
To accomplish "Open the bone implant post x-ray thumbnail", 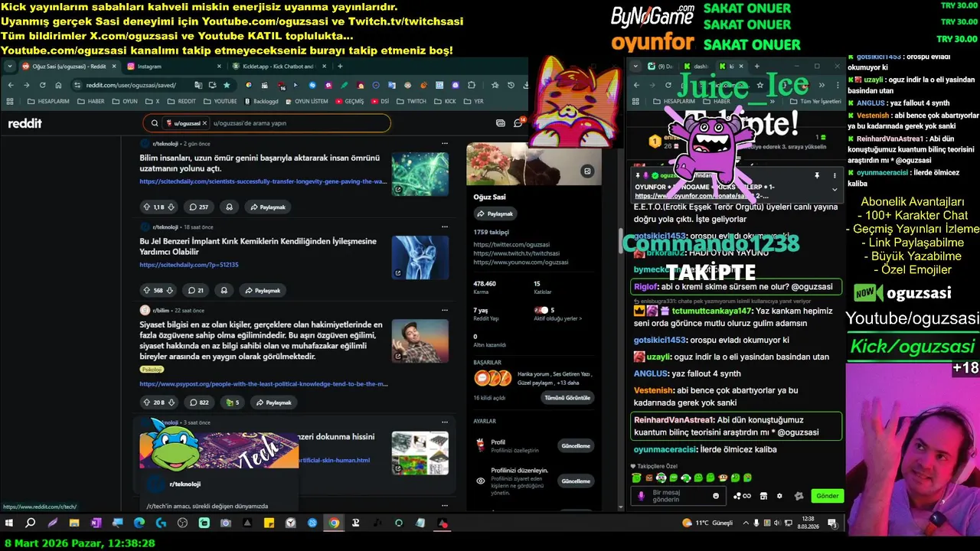I will 420,257.
